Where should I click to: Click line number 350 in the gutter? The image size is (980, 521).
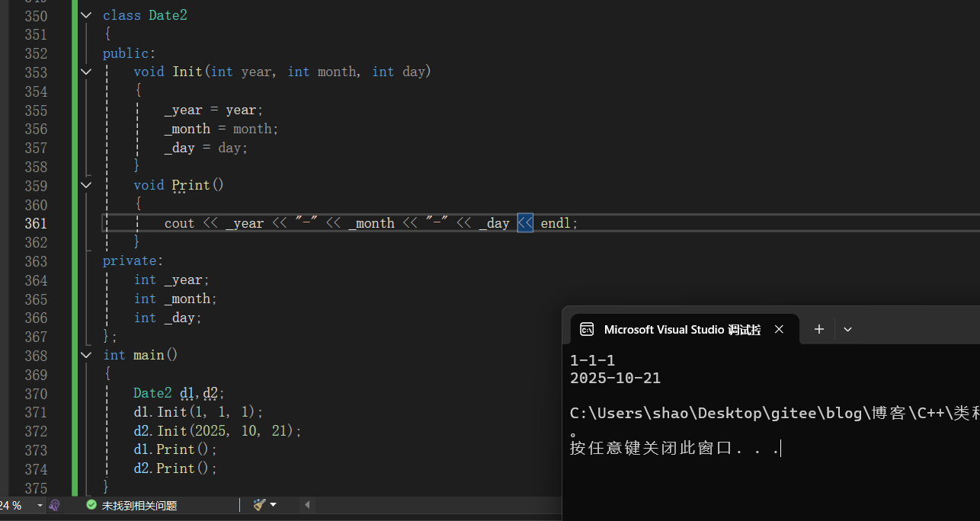(35, 15)
